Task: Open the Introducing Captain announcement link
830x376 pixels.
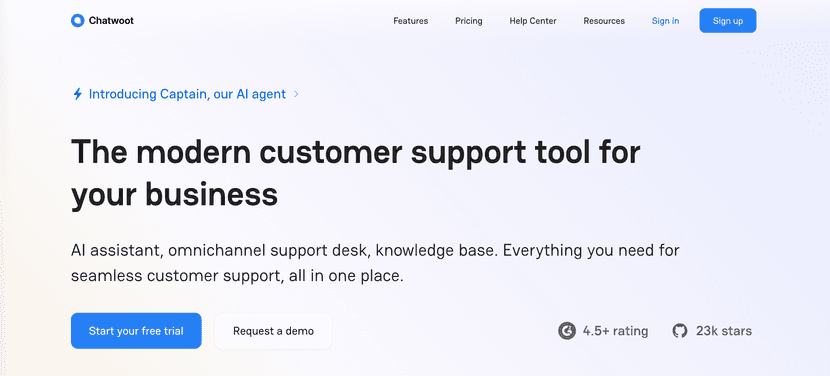Action: [187, 94]
